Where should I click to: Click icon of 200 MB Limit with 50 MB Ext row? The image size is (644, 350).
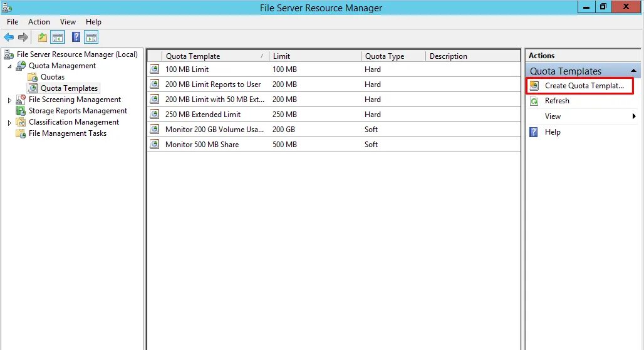tap(155, 100)
